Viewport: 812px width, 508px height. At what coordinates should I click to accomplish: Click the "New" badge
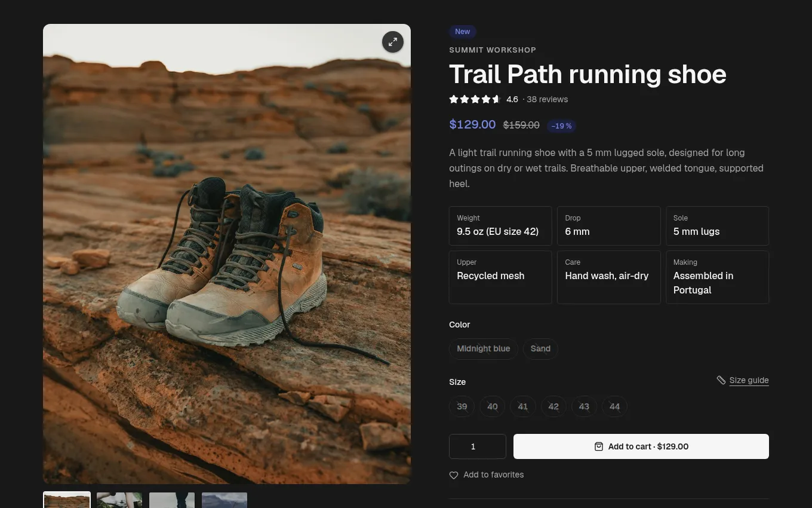463,32
